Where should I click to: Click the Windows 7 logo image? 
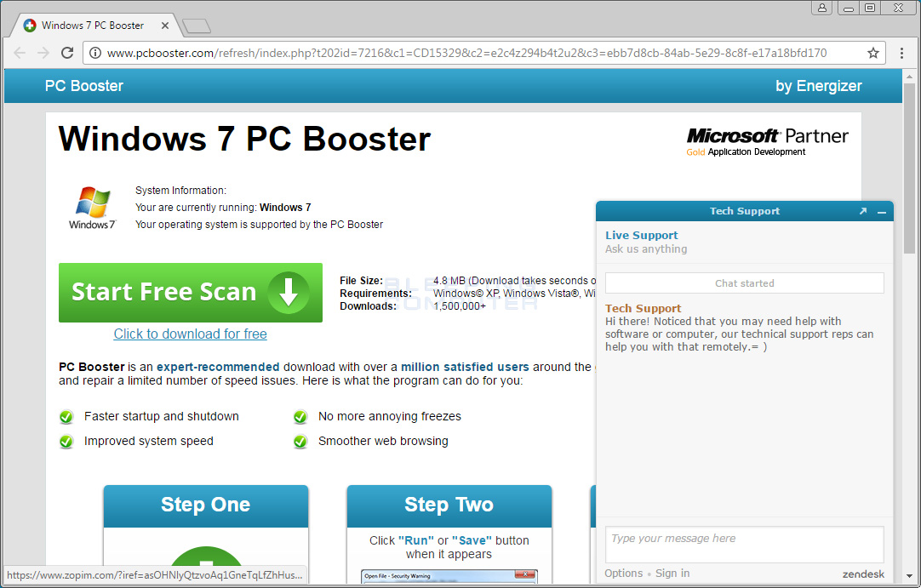[x=92, y=208]
